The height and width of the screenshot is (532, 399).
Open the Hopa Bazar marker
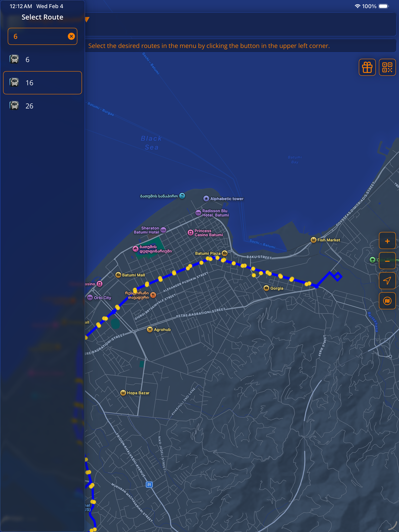pyautogui.click(x=123, y=393)
